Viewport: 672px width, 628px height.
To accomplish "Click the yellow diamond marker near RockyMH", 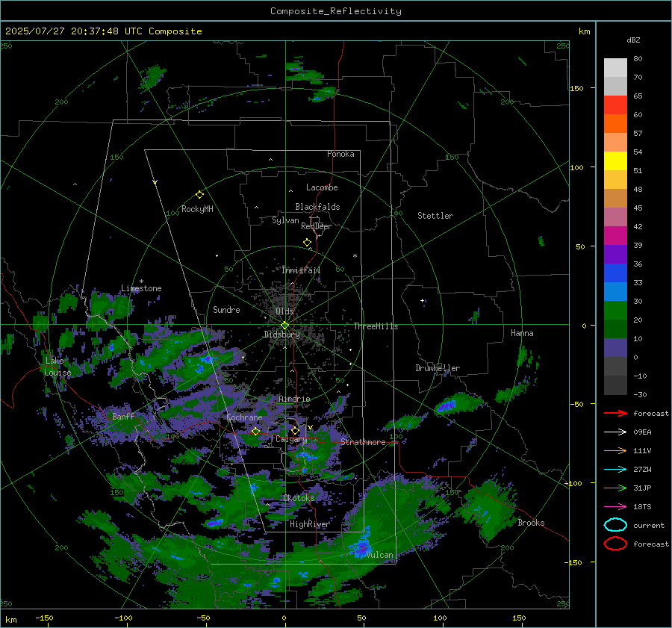I will pos(199,195).
